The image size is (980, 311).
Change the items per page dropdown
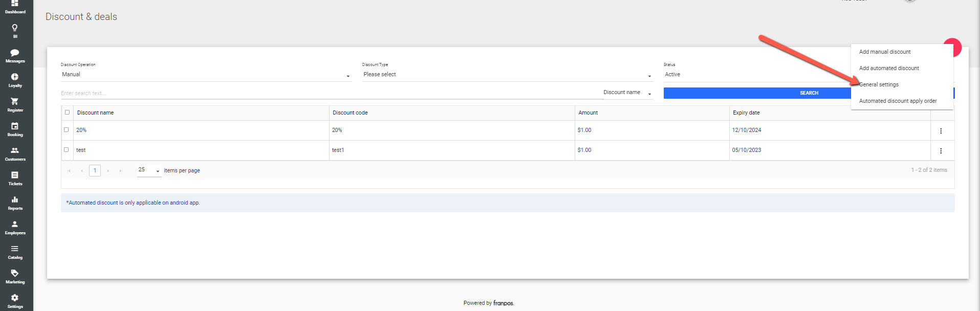[149, 170]
